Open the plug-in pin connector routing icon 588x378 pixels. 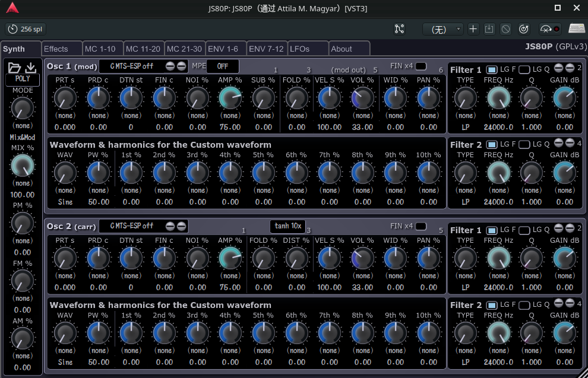click(399, 29)
